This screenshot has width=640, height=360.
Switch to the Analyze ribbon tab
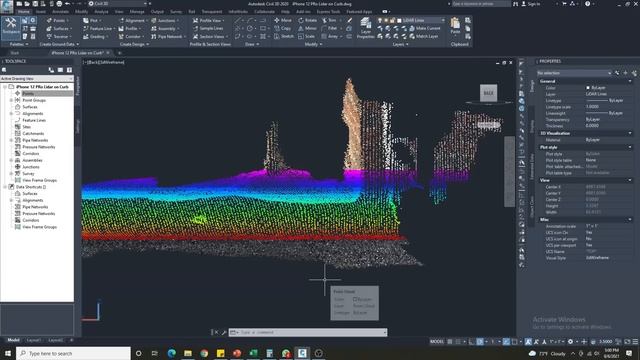101,12
